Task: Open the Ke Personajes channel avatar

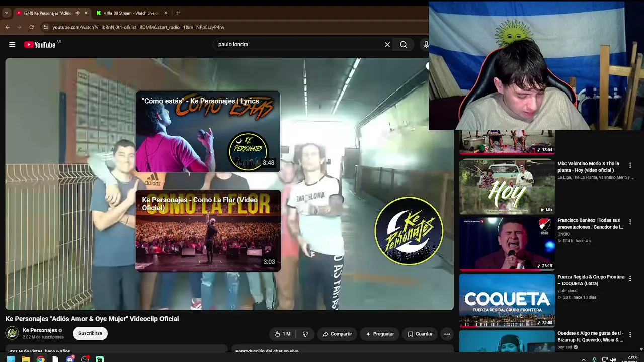Action: 12,333
